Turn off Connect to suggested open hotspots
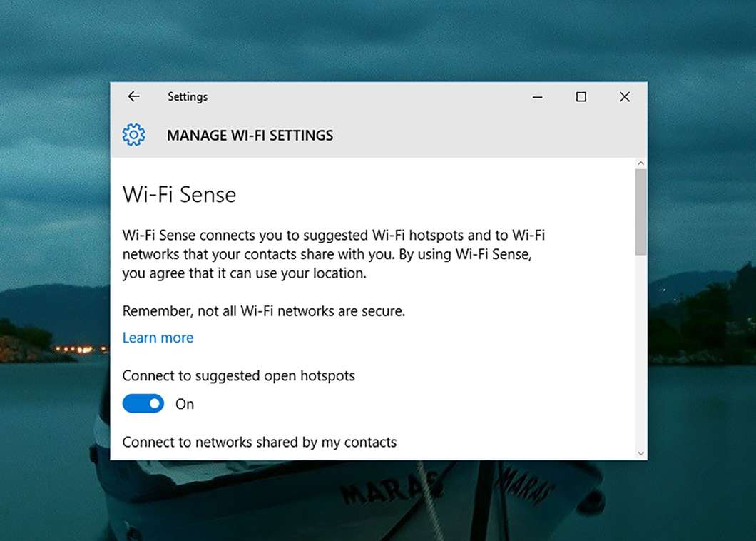The height and width of the screenshot is (541, 756). 143,404
